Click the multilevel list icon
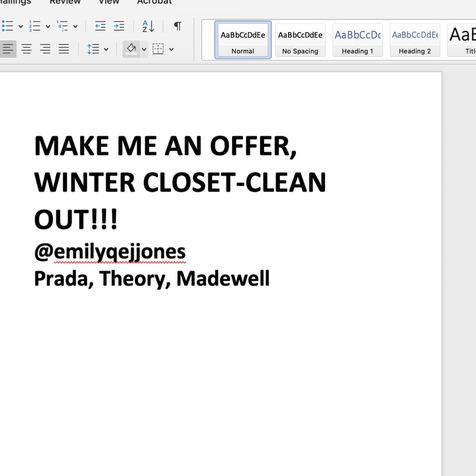The width and height of the screenshot is (476, 476). coord(62,26)
